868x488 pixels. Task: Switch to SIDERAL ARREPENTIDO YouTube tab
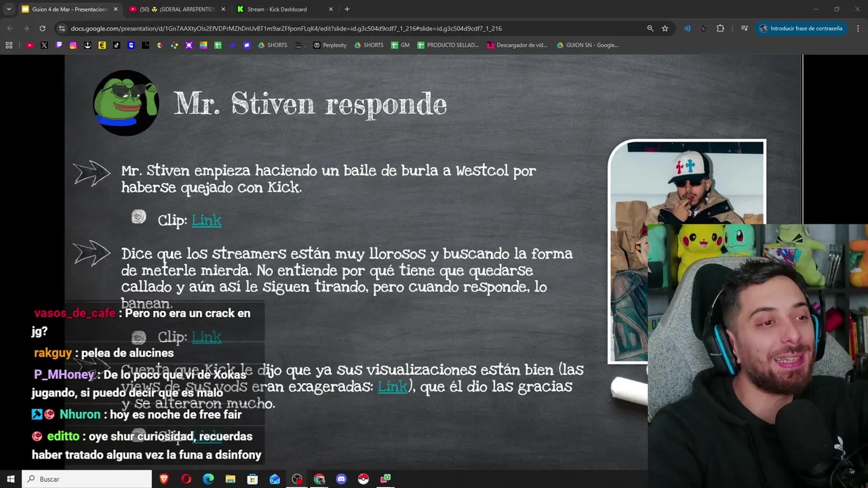177,9
